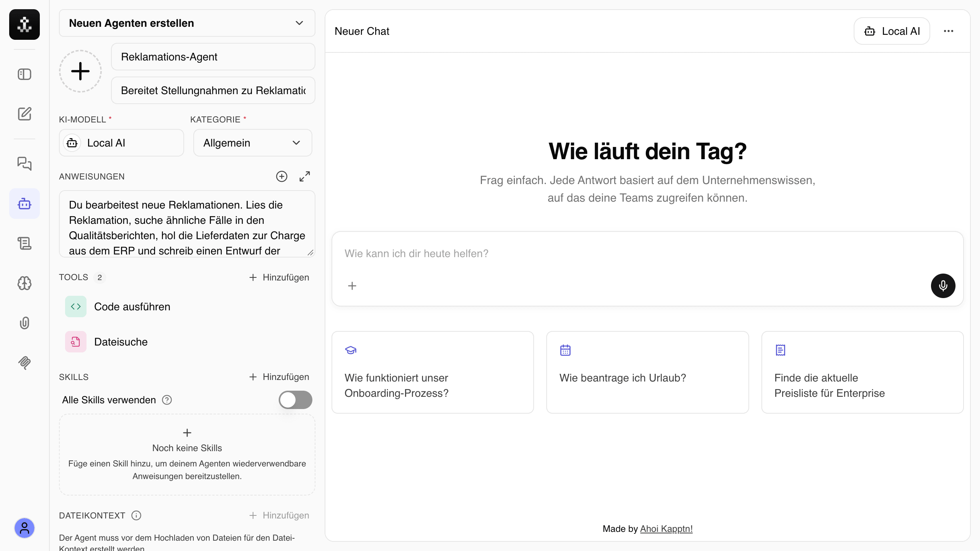Choose the Onboarding-Prozess suggestion card
Viewport: 980px width, 551px height.
(x=433, y=372)
